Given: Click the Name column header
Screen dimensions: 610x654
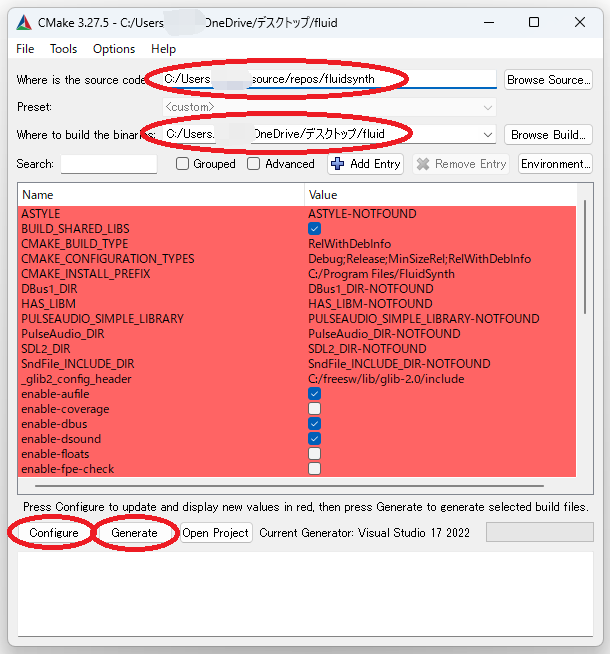Looking at the screenshot, I should click(161, 195).
